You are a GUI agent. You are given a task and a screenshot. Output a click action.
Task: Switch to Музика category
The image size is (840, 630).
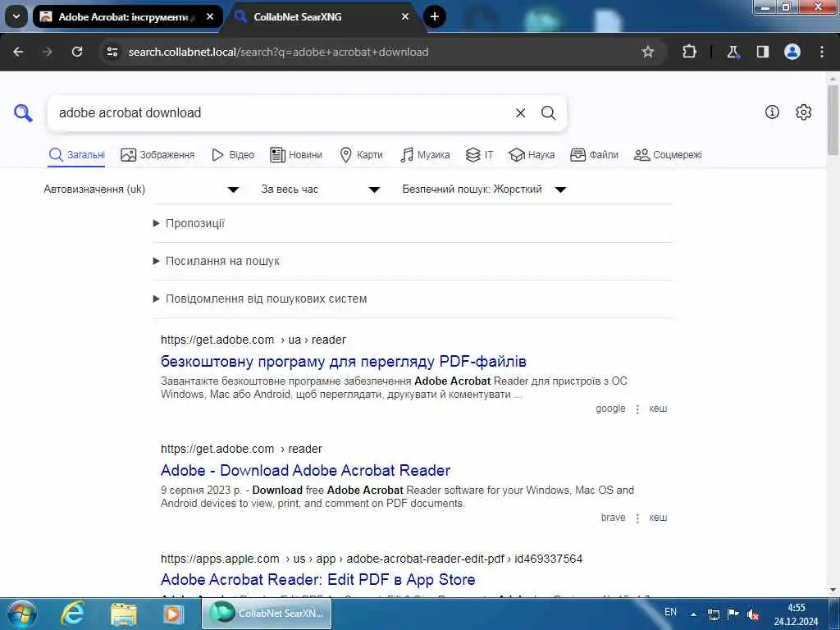pyautogui.click(x=426, y=155)
